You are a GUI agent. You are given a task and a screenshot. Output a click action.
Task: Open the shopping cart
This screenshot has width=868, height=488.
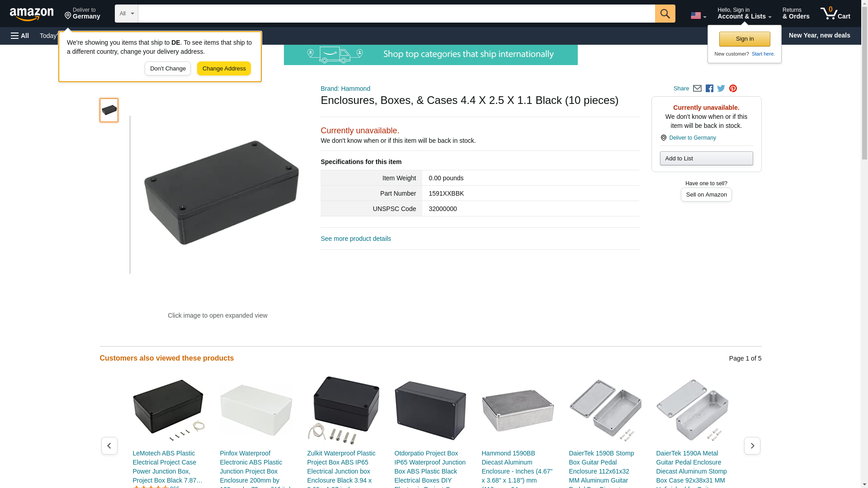coord(835,14)
